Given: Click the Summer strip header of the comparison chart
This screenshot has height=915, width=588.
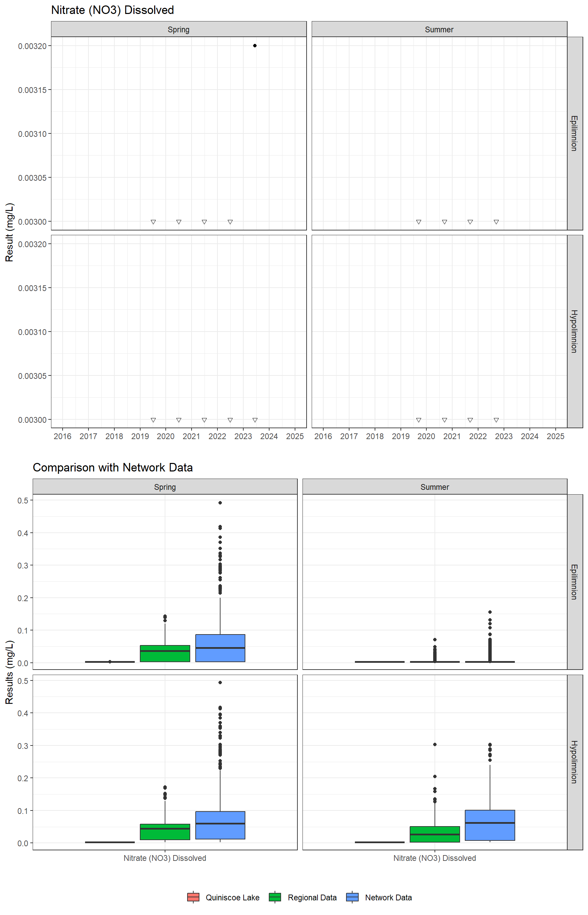Looking at the screenshot, I should [x=435, y=487].
